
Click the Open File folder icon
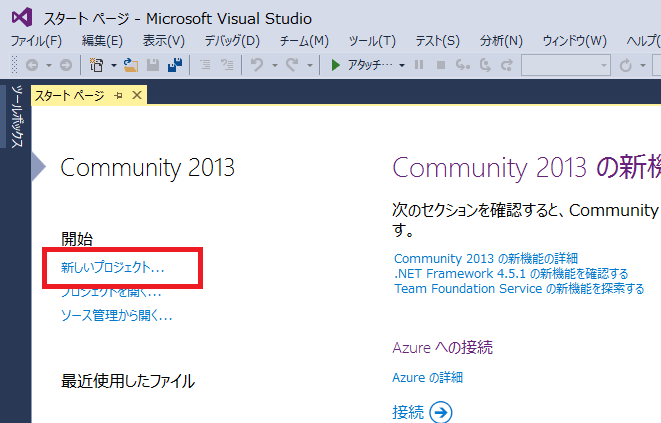(131, 65)
